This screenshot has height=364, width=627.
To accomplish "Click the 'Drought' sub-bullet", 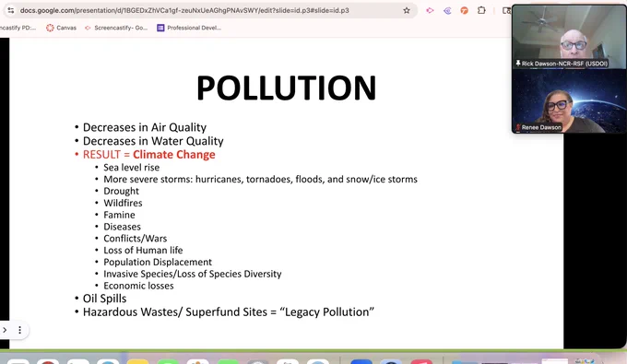I will [x=121, y=191].
